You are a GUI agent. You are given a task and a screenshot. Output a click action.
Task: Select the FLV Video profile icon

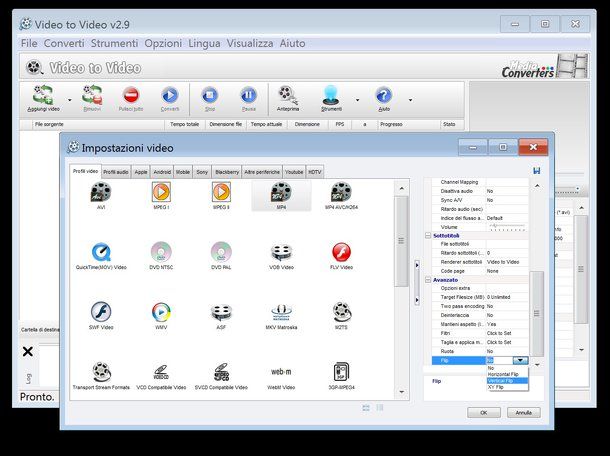[341, 252]
